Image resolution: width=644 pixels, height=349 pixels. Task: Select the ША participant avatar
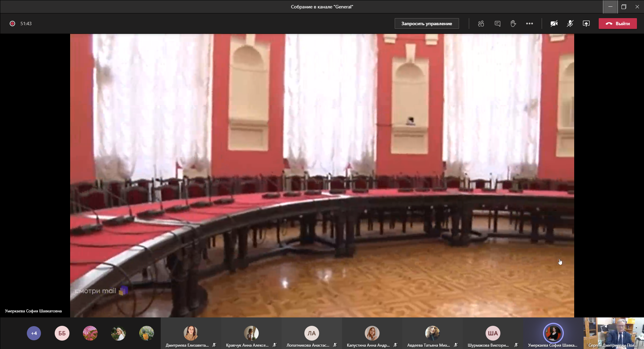[x=493, y=333]
